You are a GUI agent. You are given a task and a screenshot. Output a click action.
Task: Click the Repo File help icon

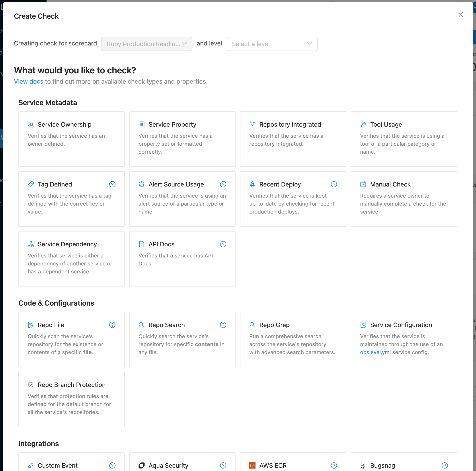click(x=112, y=325)
